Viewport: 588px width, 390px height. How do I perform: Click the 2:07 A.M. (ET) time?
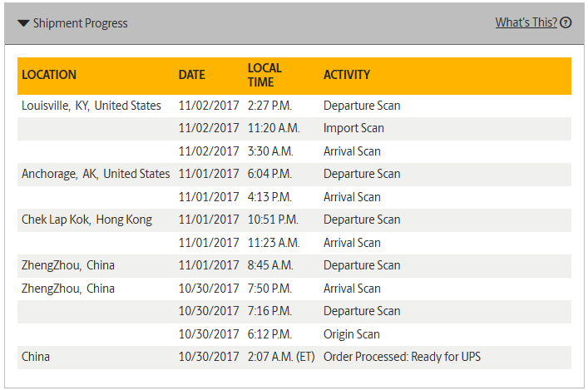tap(281, 357)
